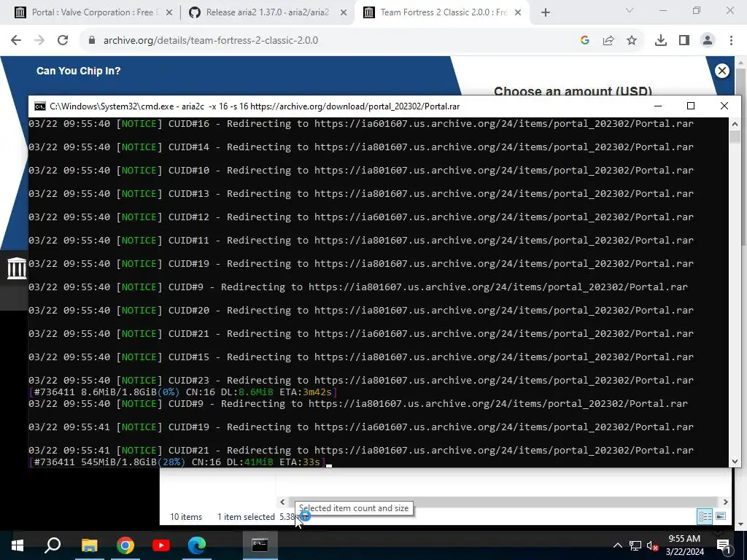Switch to the Release aria2 1.37.0 tab
The image size is (747, 560).
[267, 12]
